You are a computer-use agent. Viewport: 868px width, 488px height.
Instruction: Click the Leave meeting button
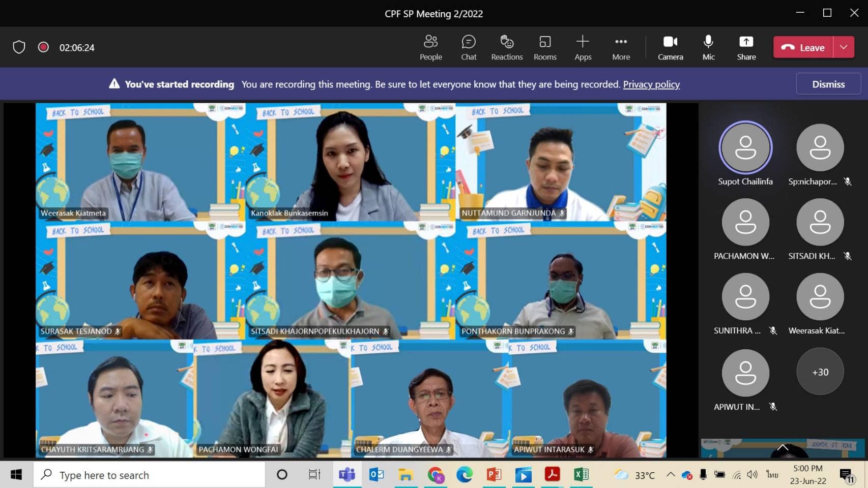pos(803,47)
